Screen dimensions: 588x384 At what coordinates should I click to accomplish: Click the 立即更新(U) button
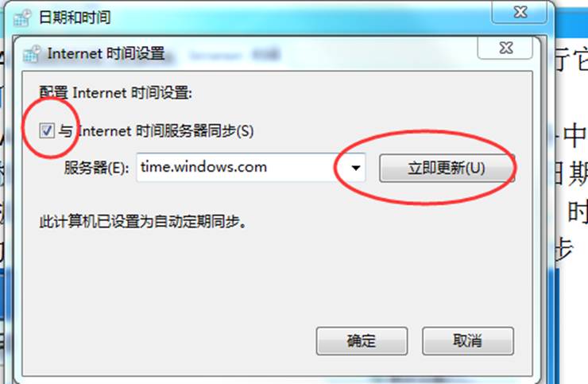(447, 168)
